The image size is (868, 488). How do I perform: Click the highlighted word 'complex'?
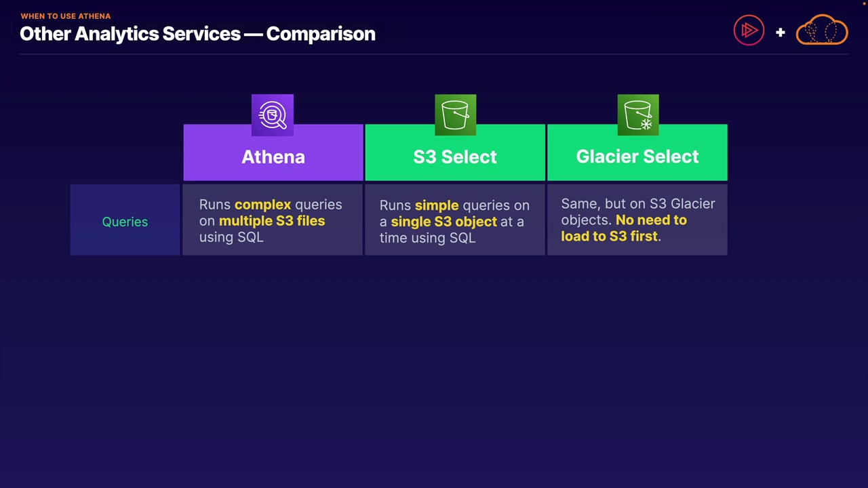tap(262, 205)
